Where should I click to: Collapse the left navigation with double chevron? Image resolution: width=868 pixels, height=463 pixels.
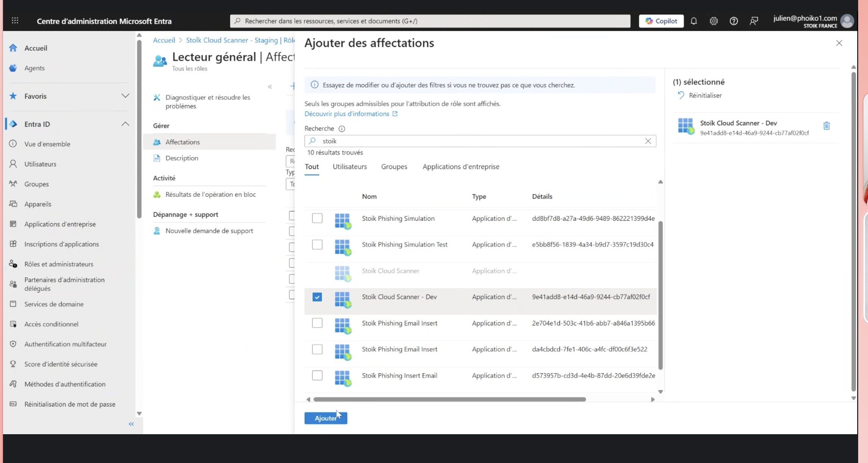click(x=131, y=424)
